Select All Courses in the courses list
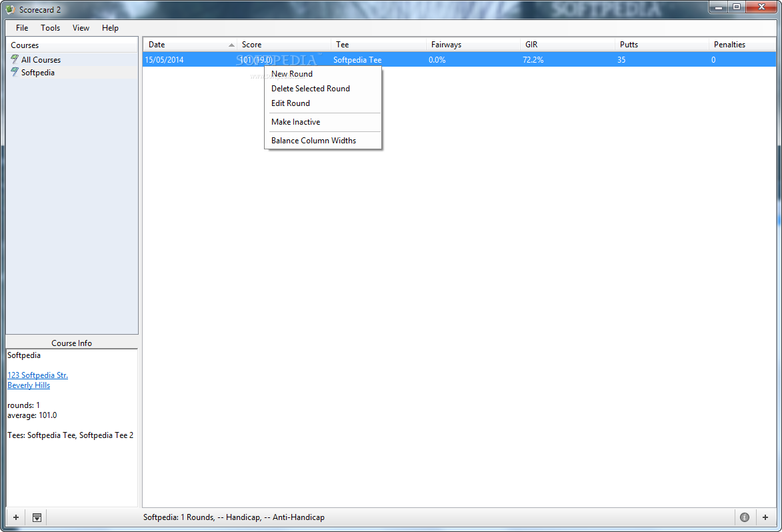Image resolution: width=782 pixels, height=532 pixels. [x=72, y=59]
